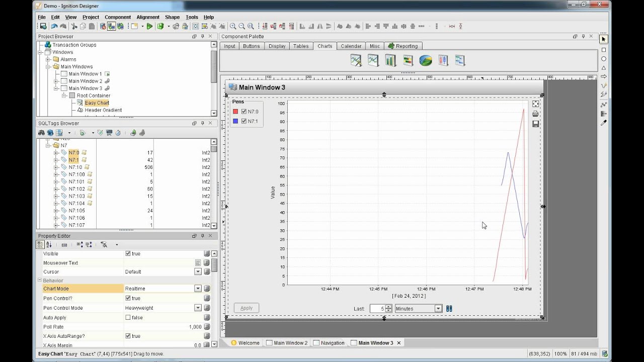The width and height of the screenshot is (644, 362).
Task: Add an Easy Chart from the palette
Action: click(x=356, y=60)
